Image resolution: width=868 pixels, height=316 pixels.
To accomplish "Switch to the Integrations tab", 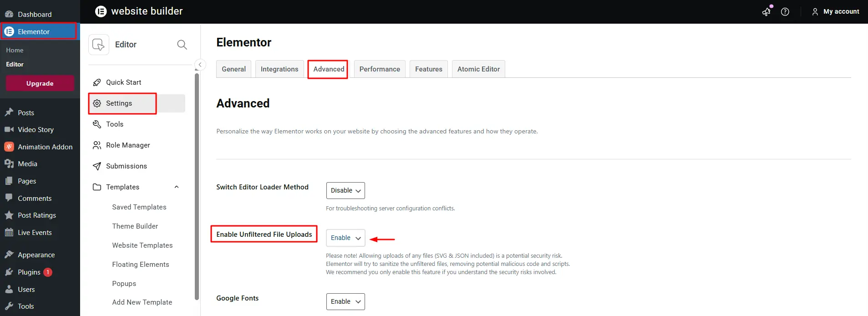I will (279, 69).
